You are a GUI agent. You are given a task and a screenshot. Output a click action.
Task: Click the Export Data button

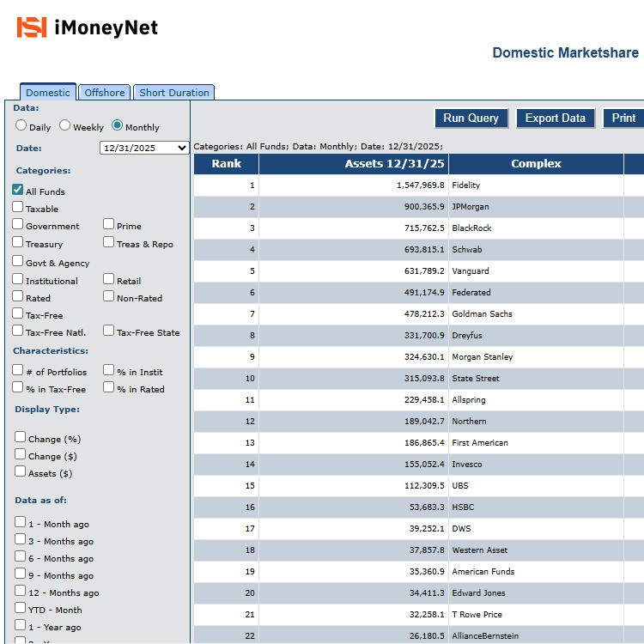[x=555, y=118]
